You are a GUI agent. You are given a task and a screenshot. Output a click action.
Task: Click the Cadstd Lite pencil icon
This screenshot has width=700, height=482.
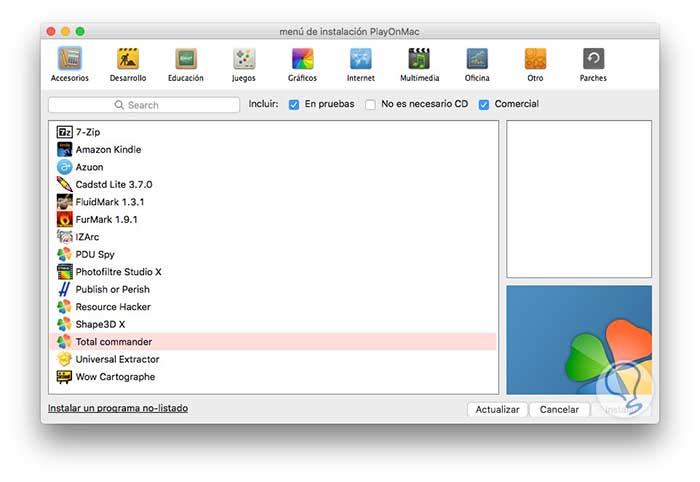click(x=64, y=184)
